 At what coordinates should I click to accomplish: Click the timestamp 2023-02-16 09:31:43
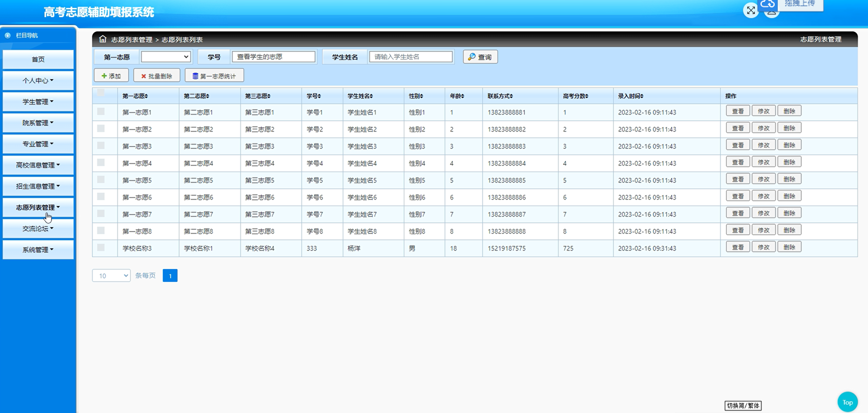(647, 249)
